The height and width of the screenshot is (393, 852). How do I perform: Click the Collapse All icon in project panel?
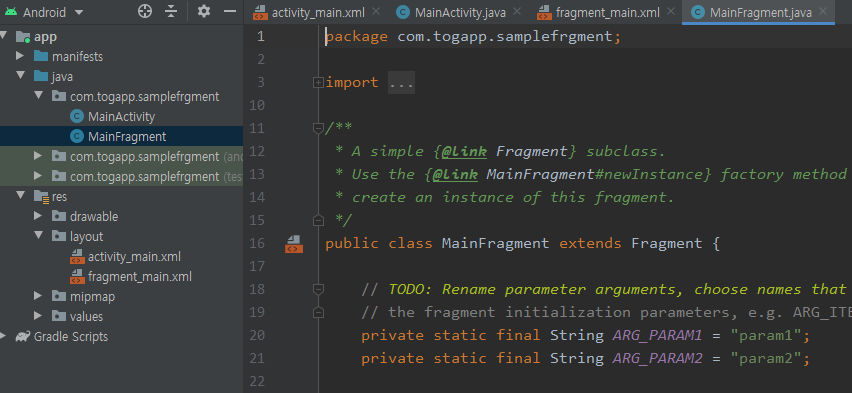[x=171, y=11]
